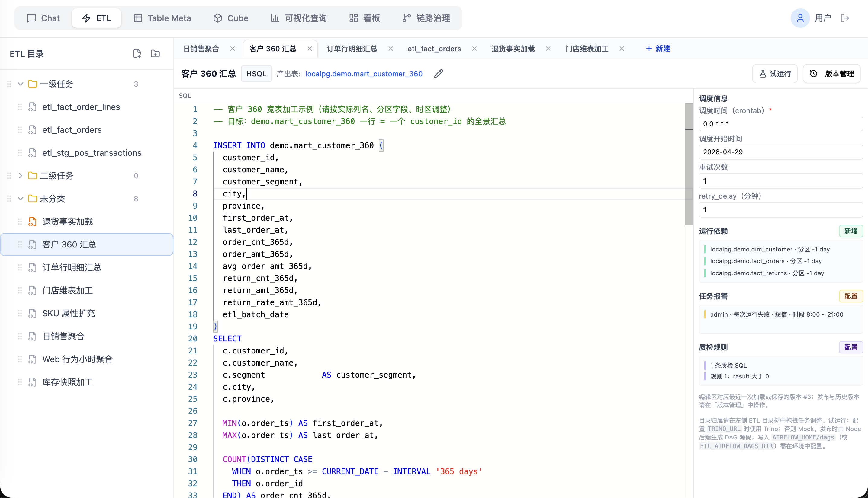Click line number 20 in editor
Image resolution: width=868 pixels, height=498 pixels.
[x=193, y=338]
